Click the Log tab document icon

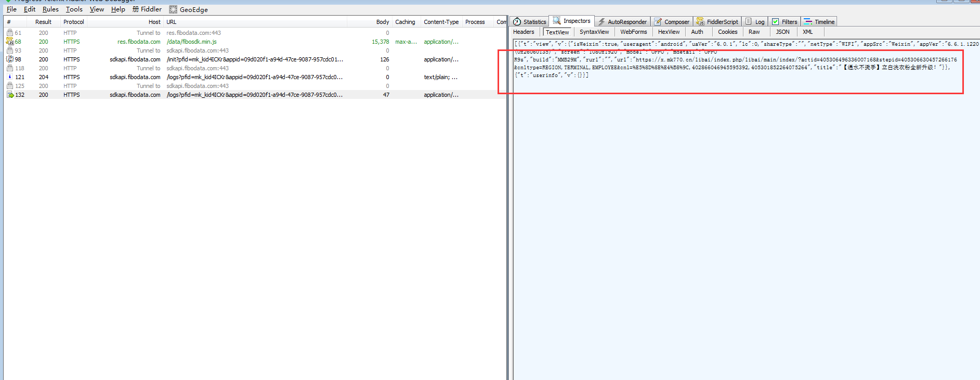[749, 22]
